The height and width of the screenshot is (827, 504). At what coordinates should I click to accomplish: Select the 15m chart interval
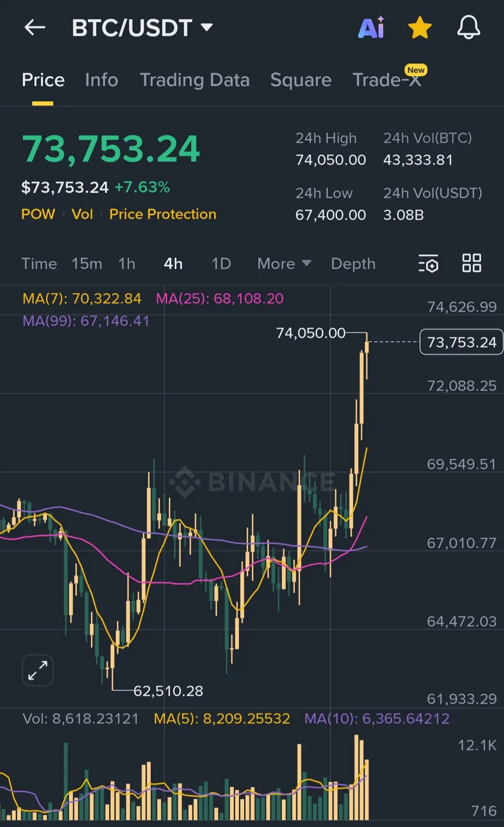87,264
